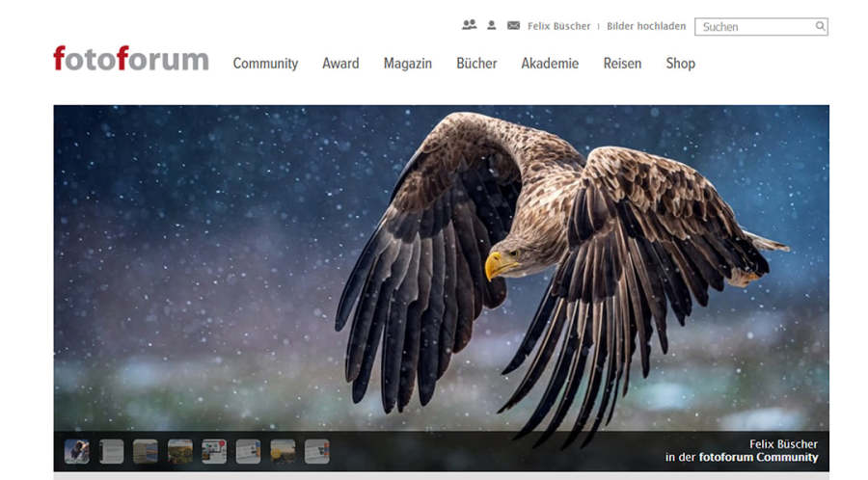Navigate to Akademie
Viewport: 868px width, 480px height.
click(x=550, y=64)
